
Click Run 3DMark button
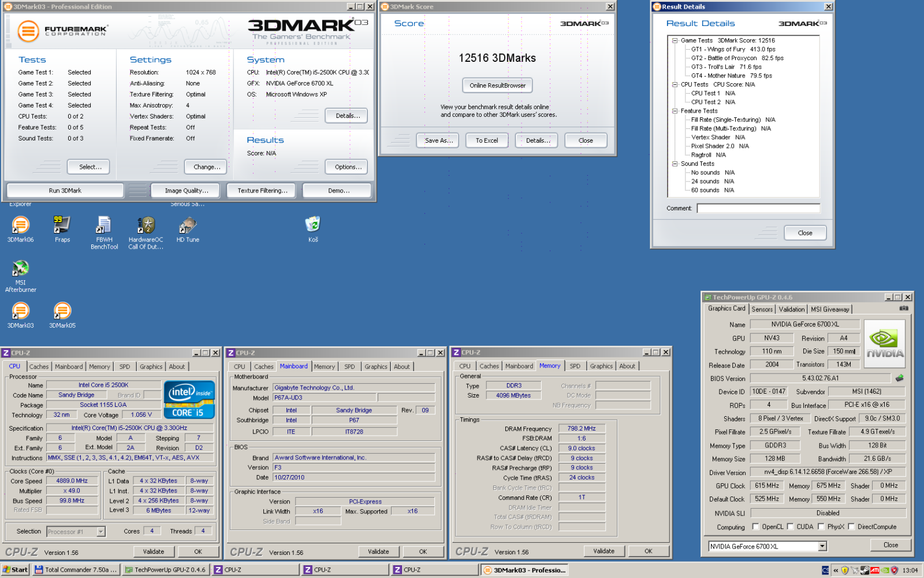65,191
